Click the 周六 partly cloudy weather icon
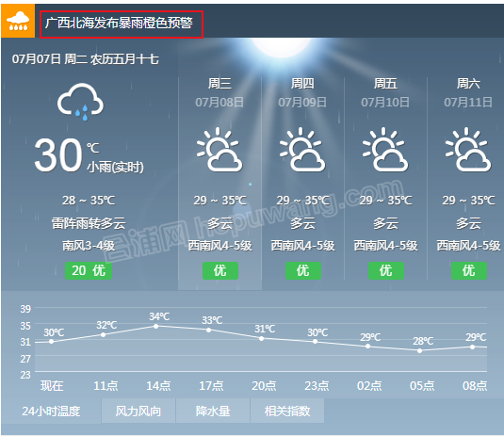 [x=468, y=150]
